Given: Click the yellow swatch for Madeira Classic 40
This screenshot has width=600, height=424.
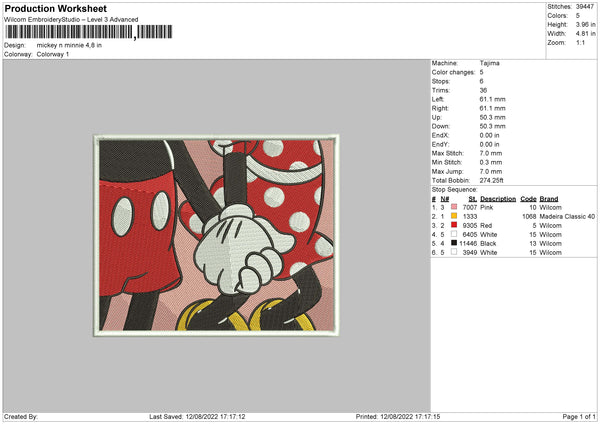Looking at the screenshot, I should click(x=454, y=216).
